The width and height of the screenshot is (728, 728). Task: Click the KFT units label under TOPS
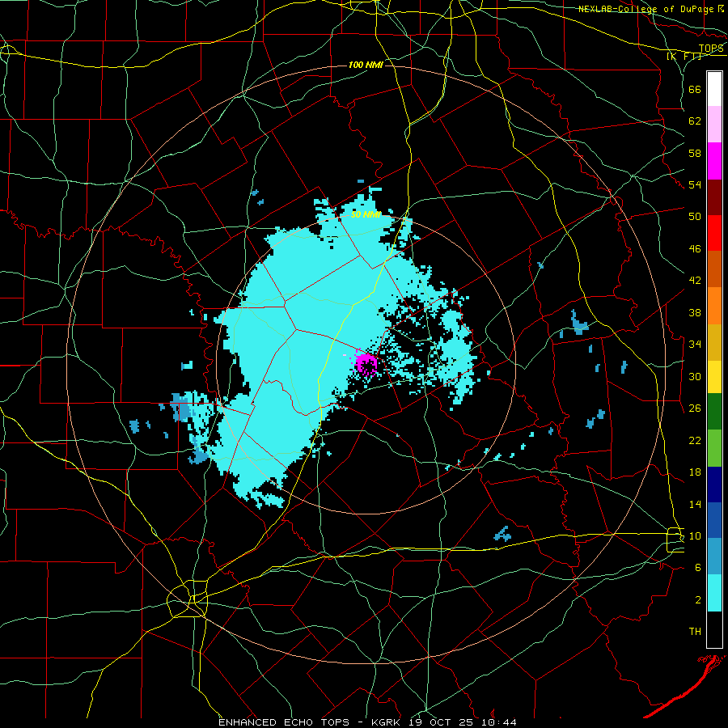(x=684, y=56)
